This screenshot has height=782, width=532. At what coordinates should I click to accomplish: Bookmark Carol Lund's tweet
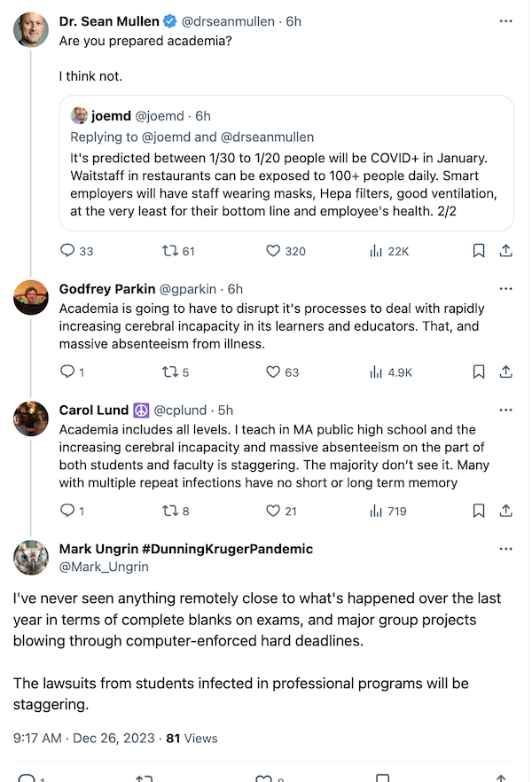tap(479, 511)
